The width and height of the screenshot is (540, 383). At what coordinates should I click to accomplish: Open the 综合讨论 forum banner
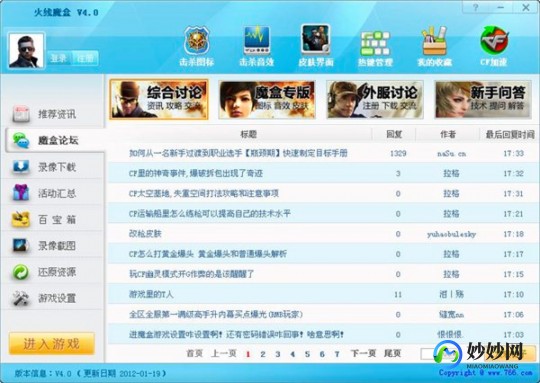tap(159, 99)
